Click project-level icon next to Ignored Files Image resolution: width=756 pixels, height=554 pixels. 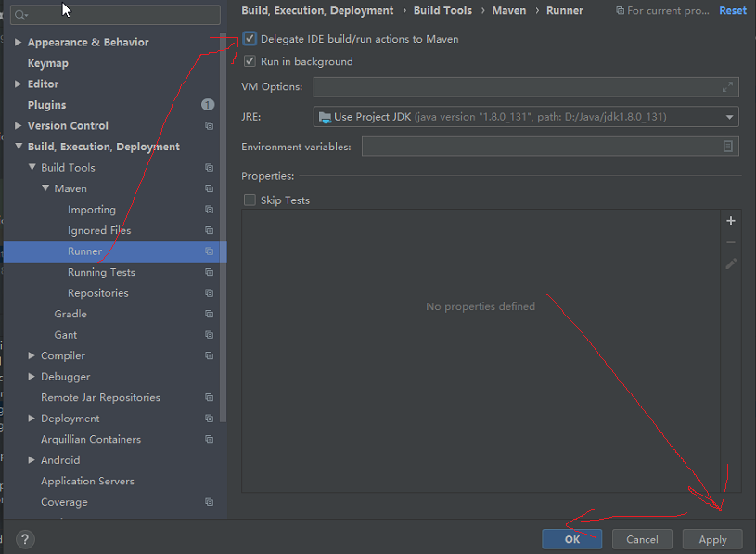(210, 230)
